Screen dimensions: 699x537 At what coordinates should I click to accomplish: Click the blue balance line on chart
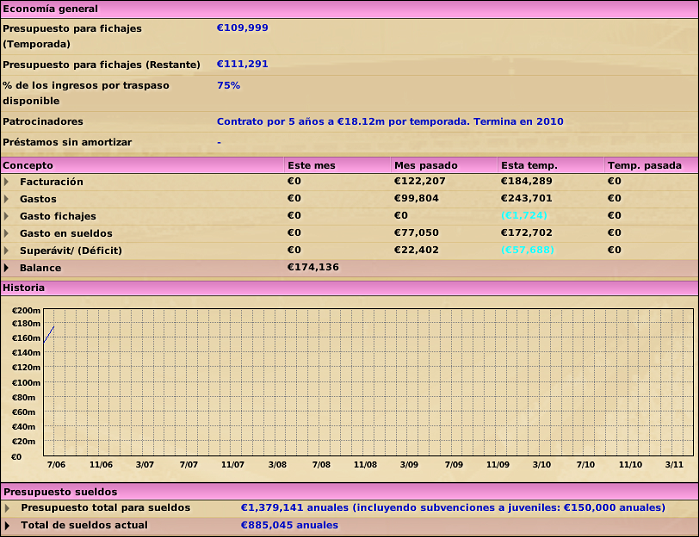click(x=49, y=334)
